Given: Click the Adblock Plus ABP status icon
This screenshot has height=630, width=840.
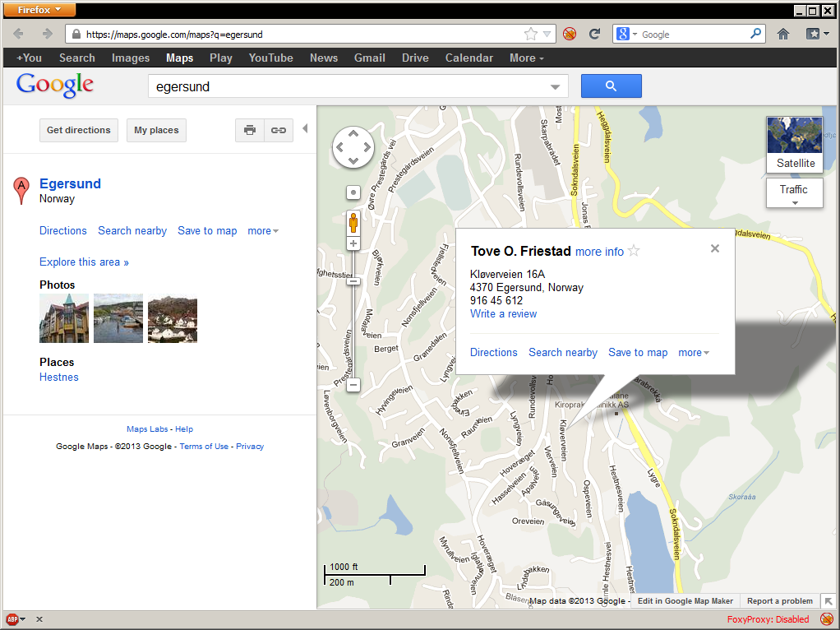Looking at the screenshot, I should (x=12, y=619).
